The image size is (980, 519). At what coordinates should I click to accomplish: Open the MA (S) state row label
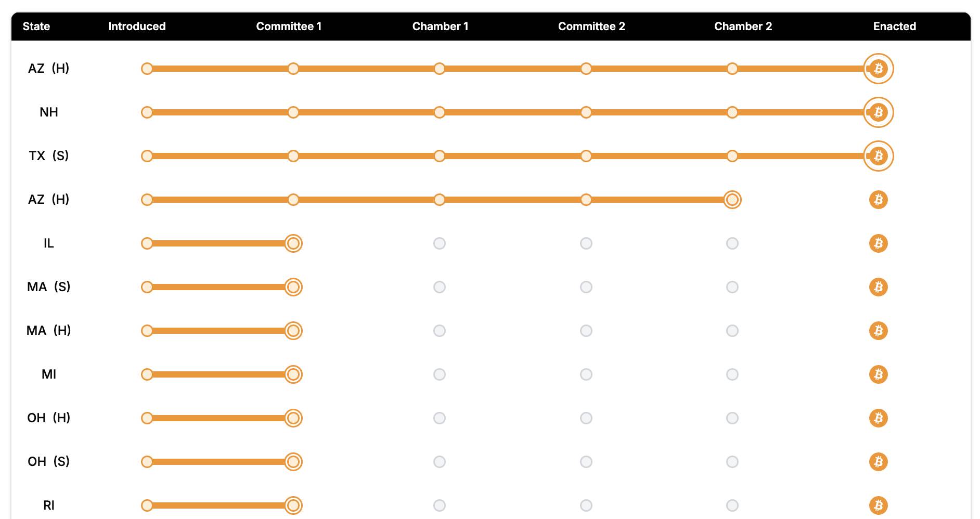coord(49,287)
